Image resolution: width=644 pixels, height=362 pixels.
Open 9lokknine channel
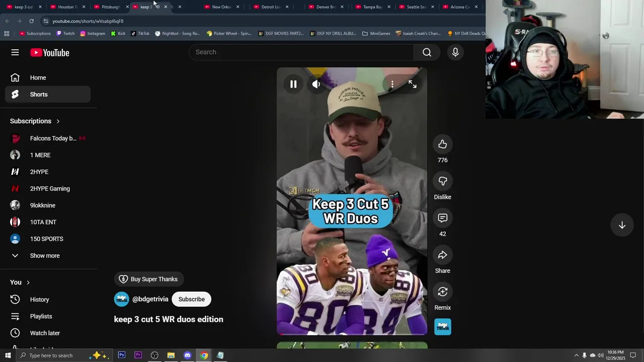[48, 205]
